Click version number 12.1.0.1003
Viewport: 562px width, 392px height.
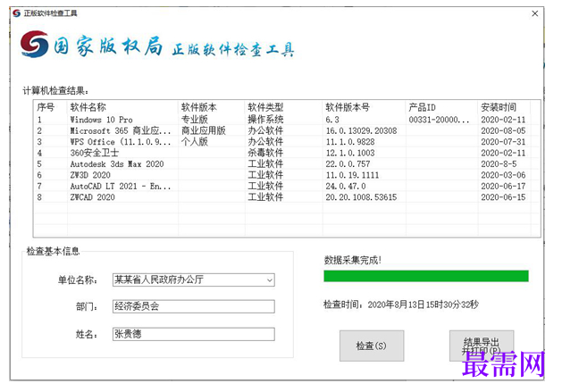coord(350,153)
